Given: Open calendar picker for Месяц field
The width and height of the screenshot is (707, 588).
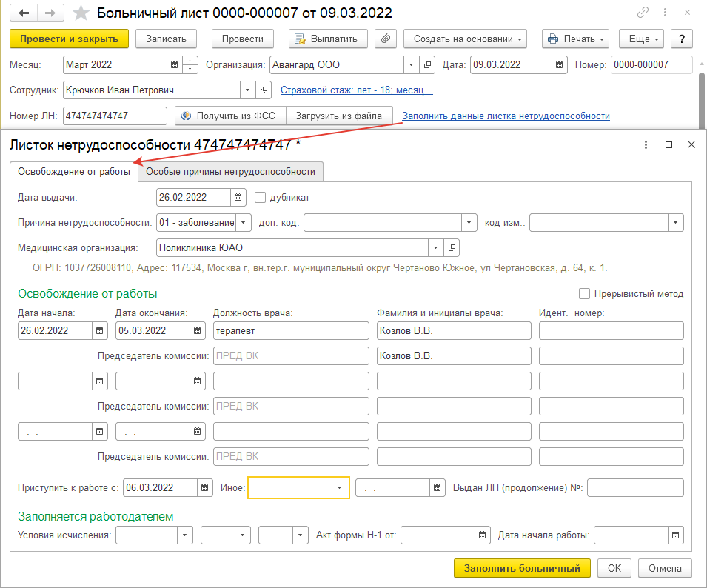Looking at the screenshot, I should (x=174, y=65).
